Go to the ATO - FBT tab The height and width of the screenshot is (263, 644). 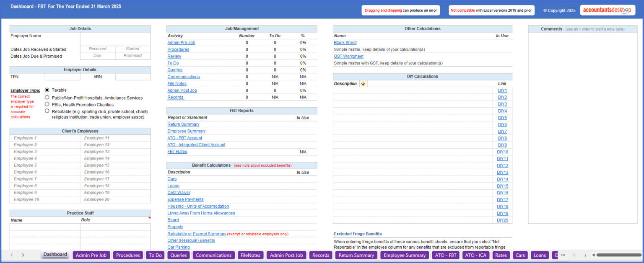tap(446, 255)
